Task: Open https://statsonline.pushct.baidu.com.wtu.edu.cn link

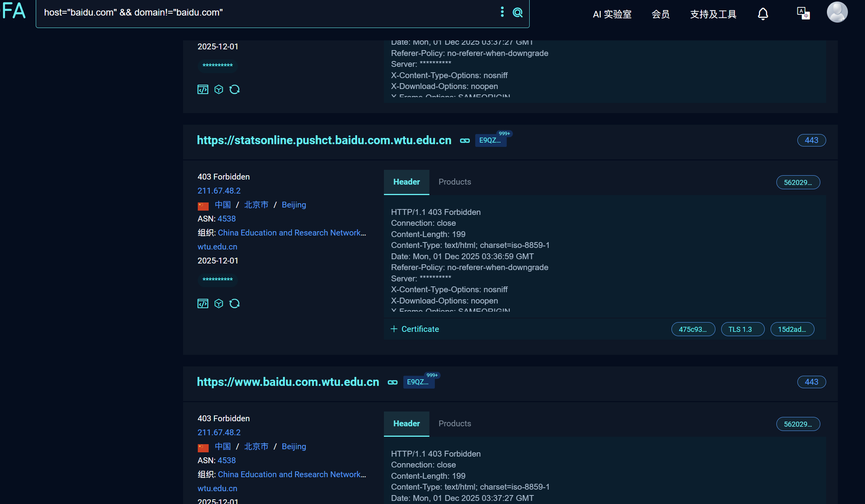Action: point(324,140)
